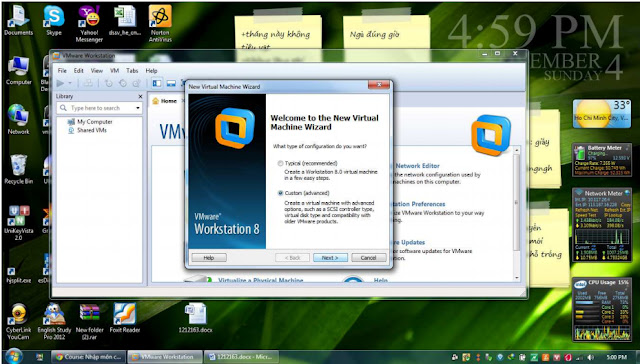Open the File menu

coord(62,71)
